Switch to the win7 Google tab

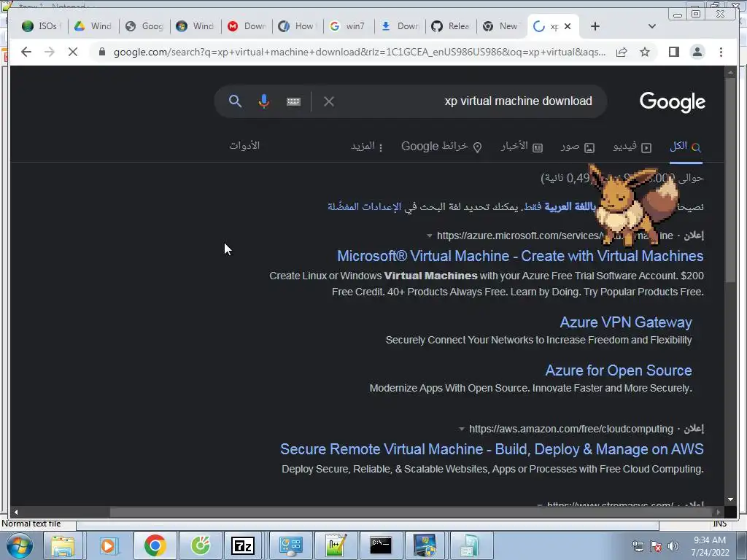(x=348, y=26)
